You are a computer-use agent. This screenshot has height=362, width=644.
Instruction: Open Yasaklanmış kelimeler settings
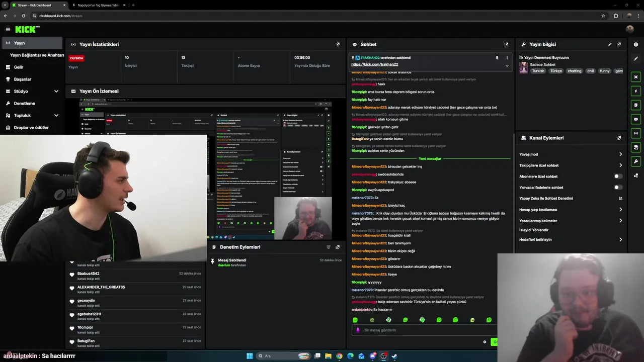(571, 221)
